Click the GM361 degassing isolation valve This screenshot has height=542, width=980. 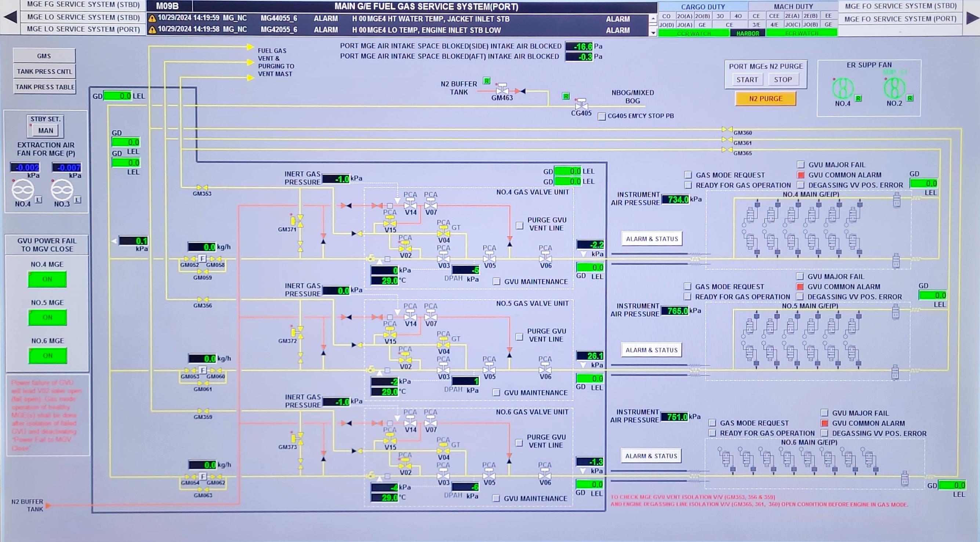[727, 140]
